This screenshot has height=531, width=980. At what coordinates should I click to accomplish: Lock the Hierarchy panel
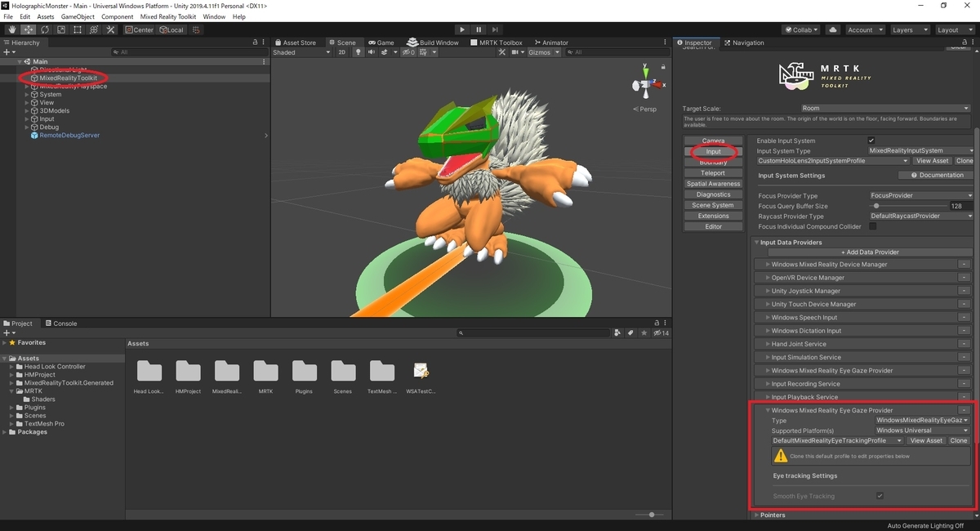(x=256, y=42)
